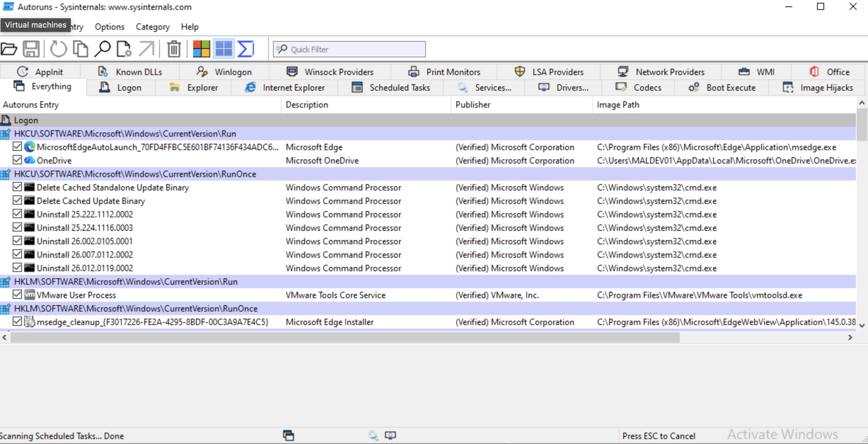Uncheck Delete Cached Update Binary entry
The height and width of the screenshot is (444, 868).
pyautogui.click(x=17, y=200)
